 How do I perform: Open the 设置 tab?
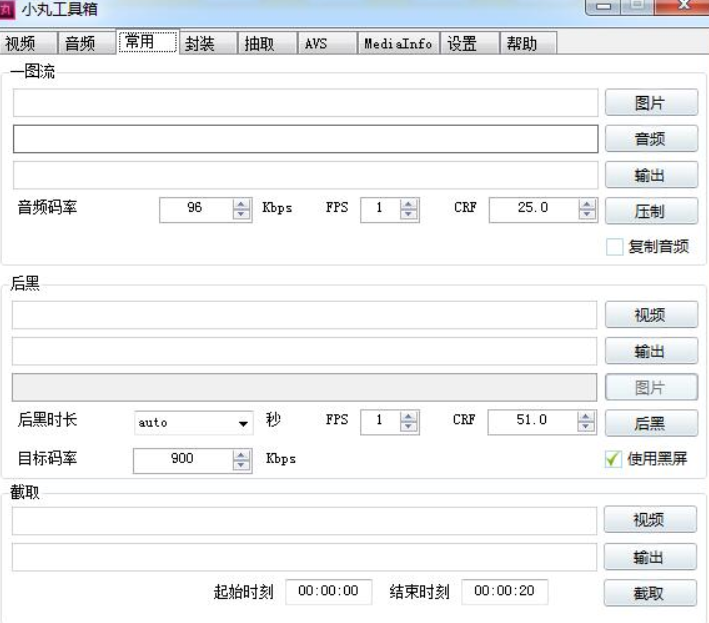coord(470,43)
